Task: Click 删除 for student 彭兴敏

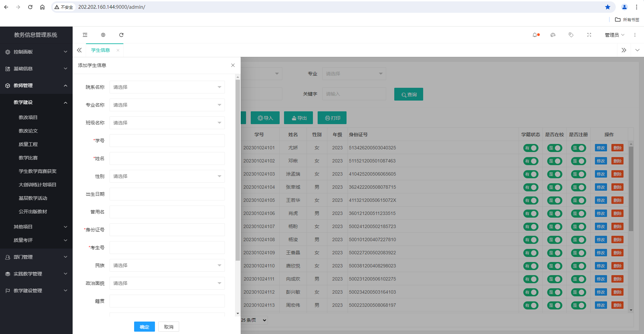Action: click(617, 292)
